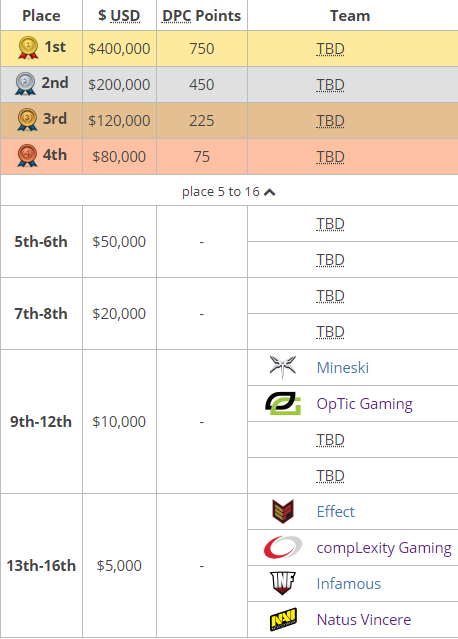Click the 4th place medal icon
The height and width of the screenshot is (639, 458).
(x=27, y=155)
